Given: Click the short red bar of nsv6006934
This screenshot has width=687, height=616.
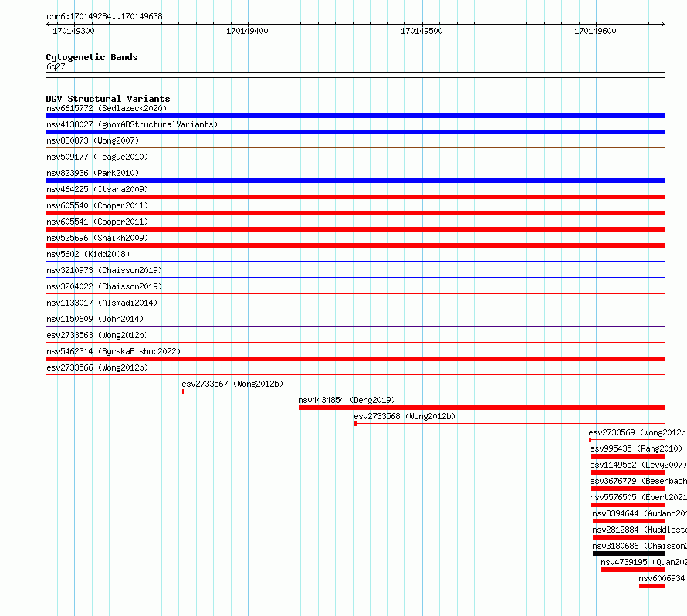Looking at the screenshot, I should pos(652,586).
